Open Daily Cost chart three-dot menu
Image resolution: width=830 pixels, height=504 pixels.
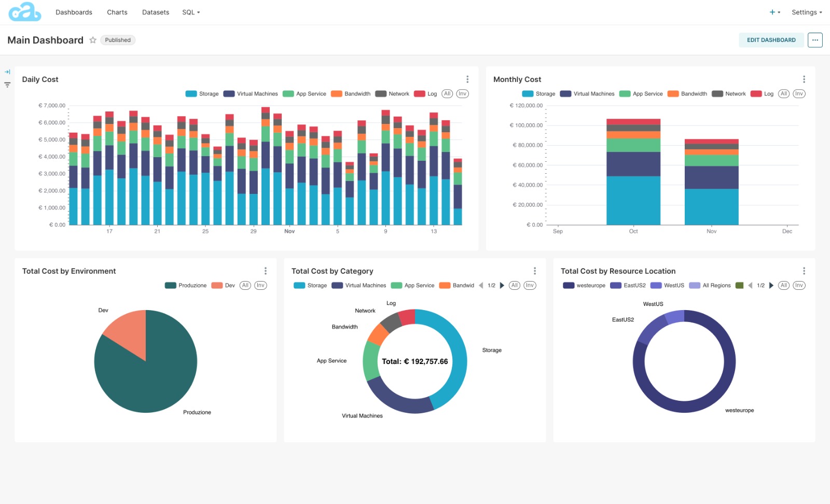pos(467,79)
